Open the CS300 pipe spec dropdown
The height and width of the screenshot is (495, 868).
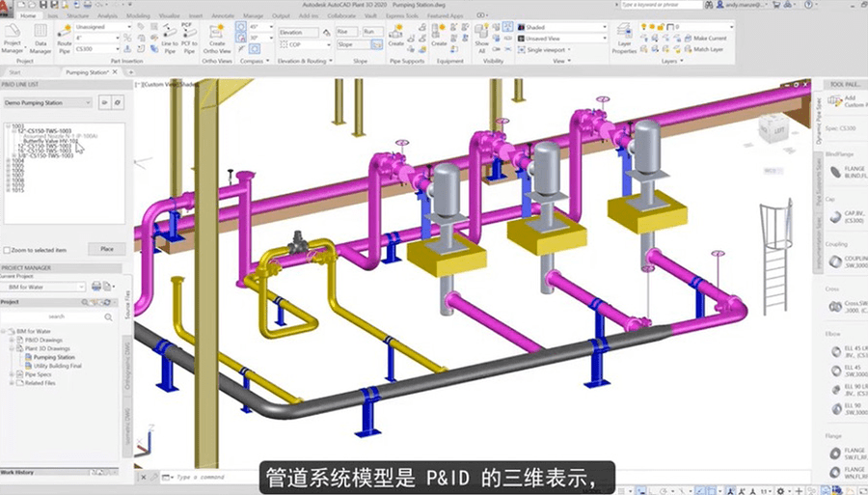click(96, 49)
